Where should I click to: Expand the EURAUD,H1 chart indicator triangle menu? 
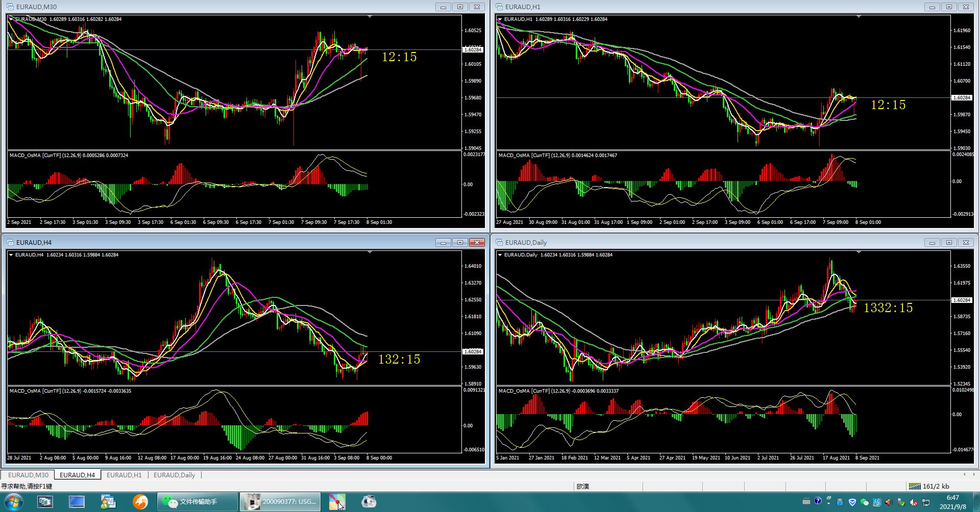point(500,19)
